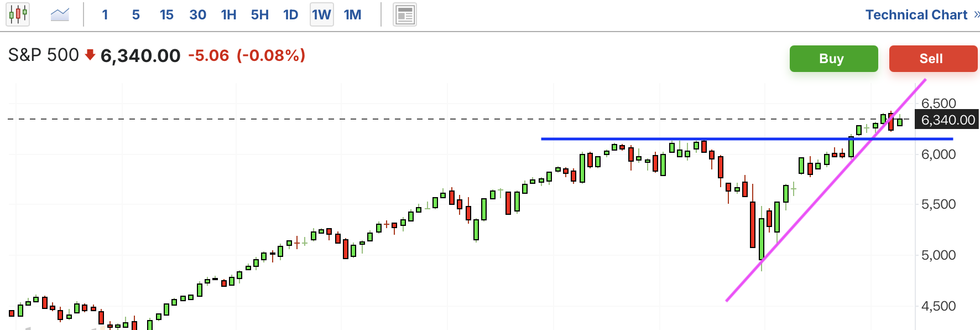Image resolution: width=980 pixels, height=330 pixels.
Task: Set chart interval to 1H
Action: 229,14
